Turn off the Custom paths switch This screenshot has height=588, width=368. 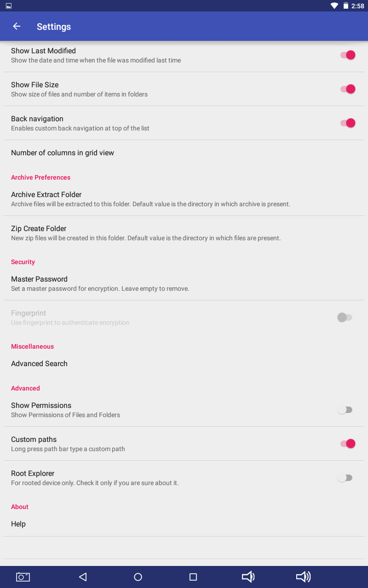(347, 444)
